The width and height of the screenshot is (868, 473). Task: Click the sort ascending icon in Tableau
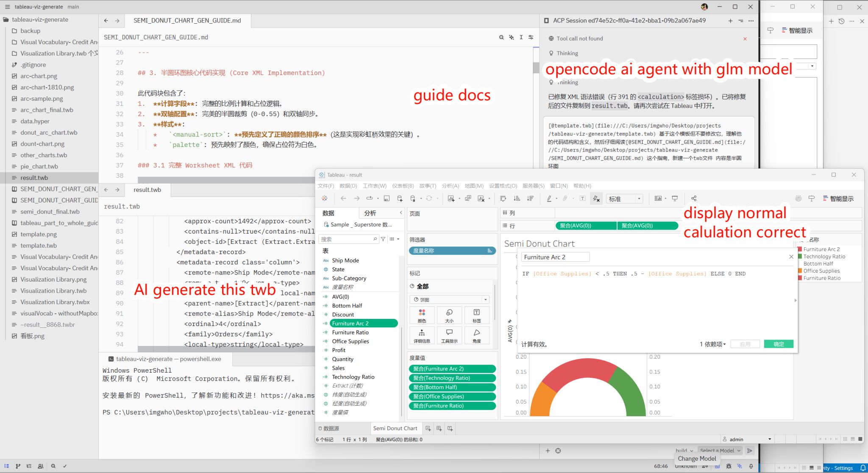[x=517, y=198]
